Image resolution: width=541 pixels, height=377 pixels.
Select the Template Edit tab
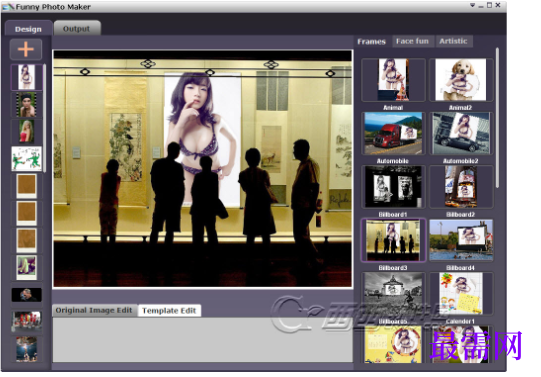pyautogui.click(x=169, y=310)
